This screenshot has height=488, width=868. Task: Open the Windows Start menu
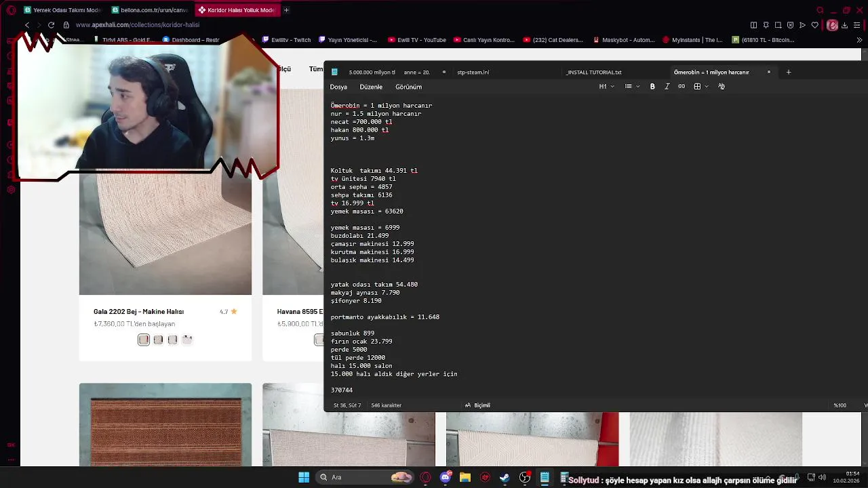pyautogui.click(x=304, y=477)
